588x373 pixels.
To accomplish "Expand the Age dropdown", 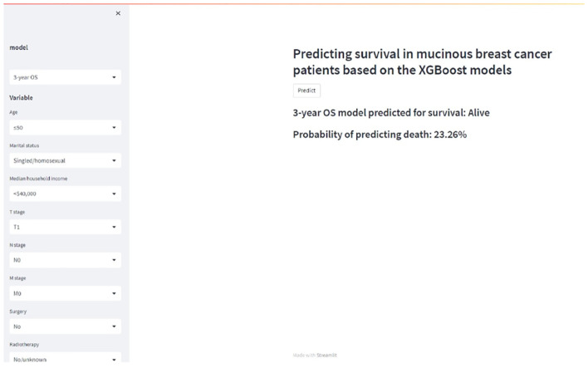I will point(66,128).
